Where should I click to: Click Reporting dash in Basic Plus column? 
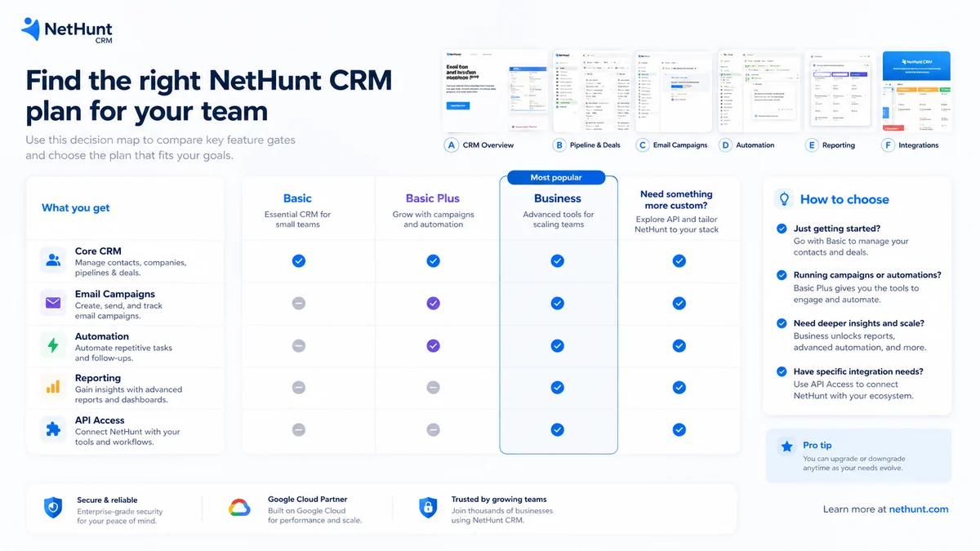click(434, 388)
